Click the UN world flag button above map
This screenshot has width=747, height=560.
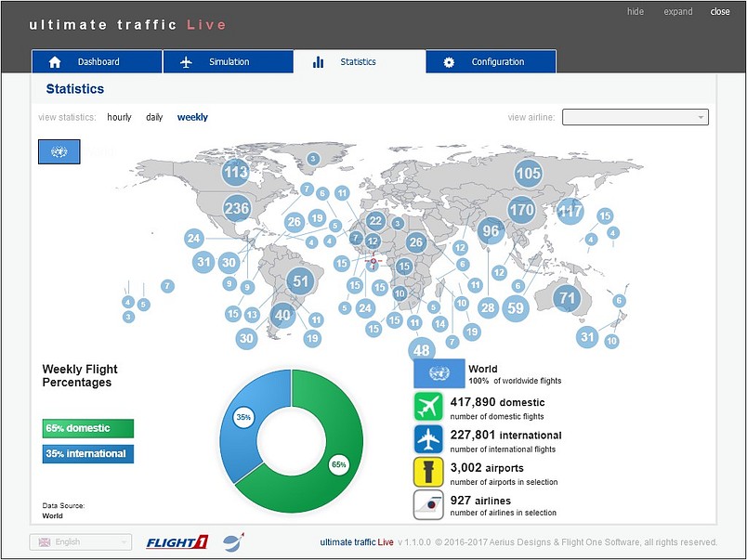click(x=59, y=152)
